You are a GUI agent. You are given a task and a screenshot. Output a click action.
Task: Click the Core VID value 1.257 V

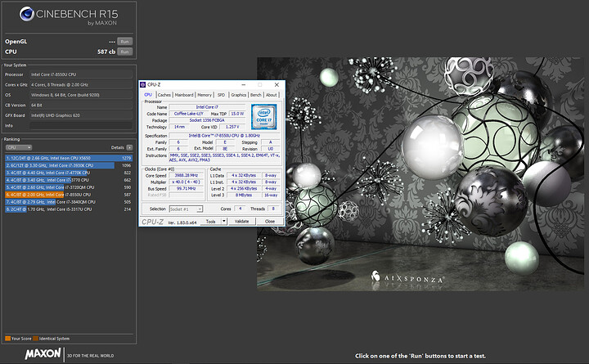pyautogui.click(x=232, y=127)
